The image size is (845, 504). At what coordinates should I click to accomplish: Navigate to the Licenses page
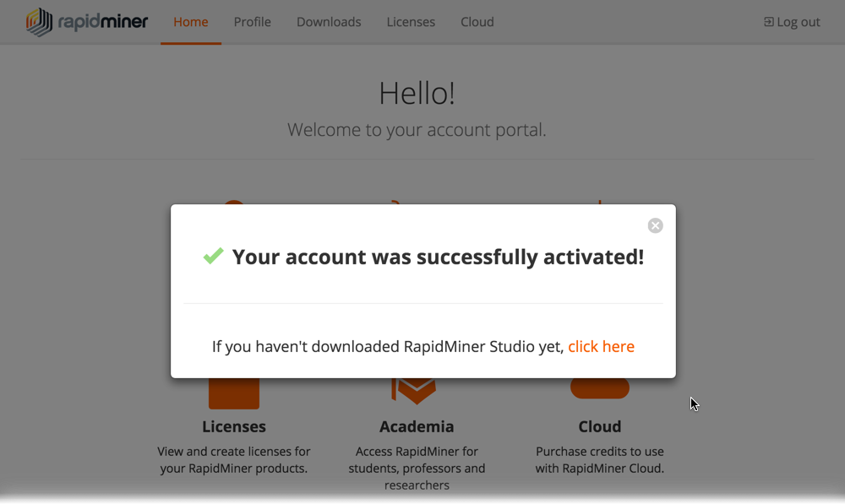[x=411, y=22]
